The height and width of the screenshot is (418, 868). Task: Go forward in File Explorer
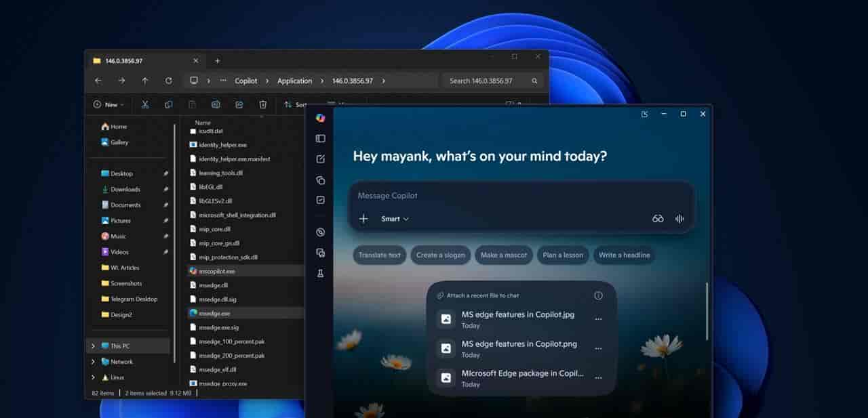coord(121,81)
